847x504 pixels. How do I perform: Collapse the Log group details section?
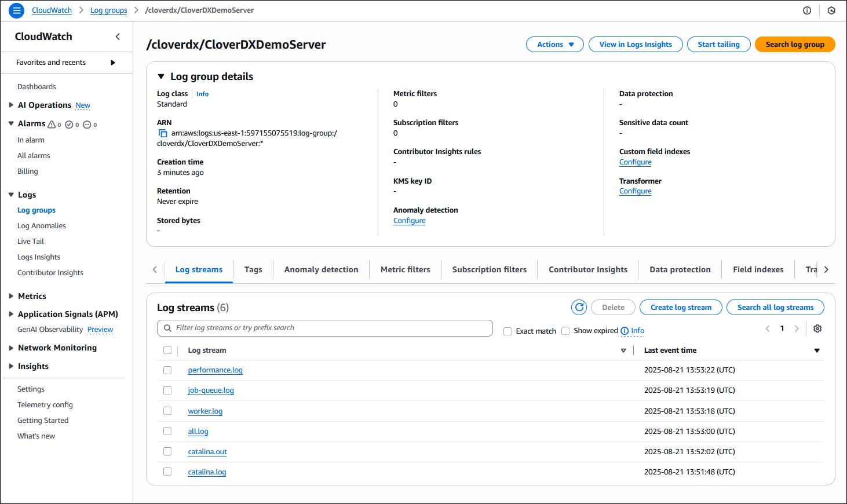[160, 76]
